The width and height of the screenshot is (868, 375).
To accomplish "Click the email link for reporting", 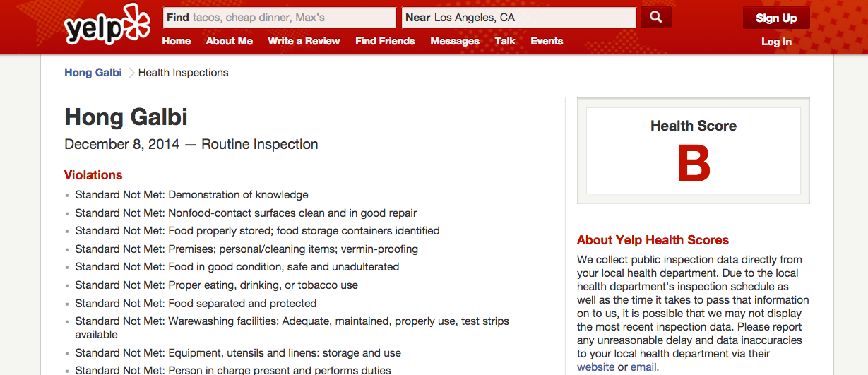I will click(643, 367).
